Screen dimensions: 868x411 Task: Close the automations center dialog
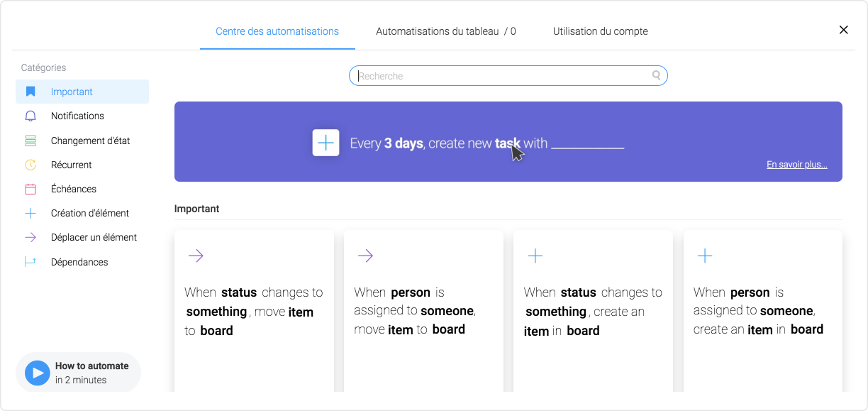pyautogui.click(x=844, y=30)
